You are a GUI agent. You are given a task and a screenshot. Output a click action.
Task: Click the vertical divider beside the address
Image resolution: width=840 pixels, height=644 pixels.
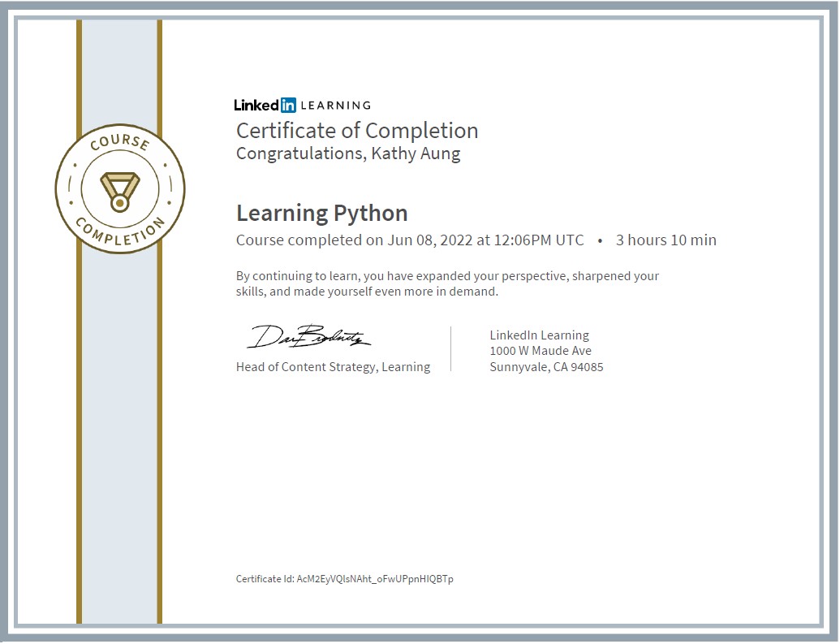click(x=451, y=348)
